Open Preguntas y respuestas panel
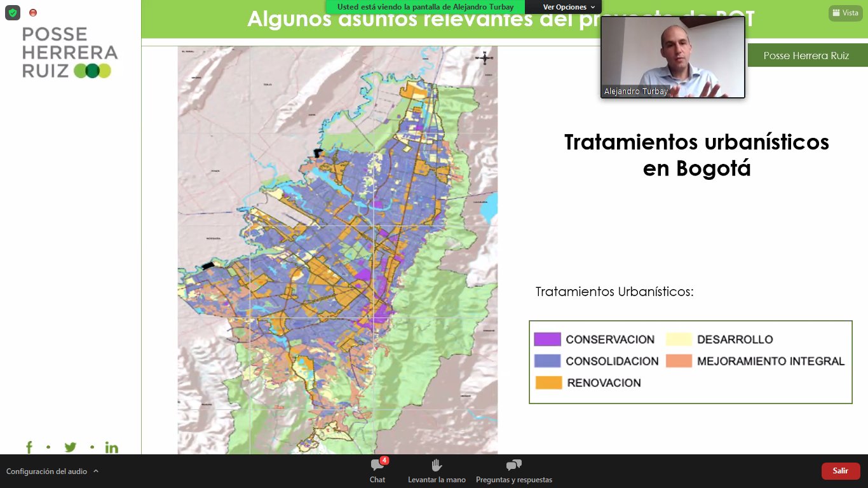This screenshot has width=868, height=488. pos(513,470)
